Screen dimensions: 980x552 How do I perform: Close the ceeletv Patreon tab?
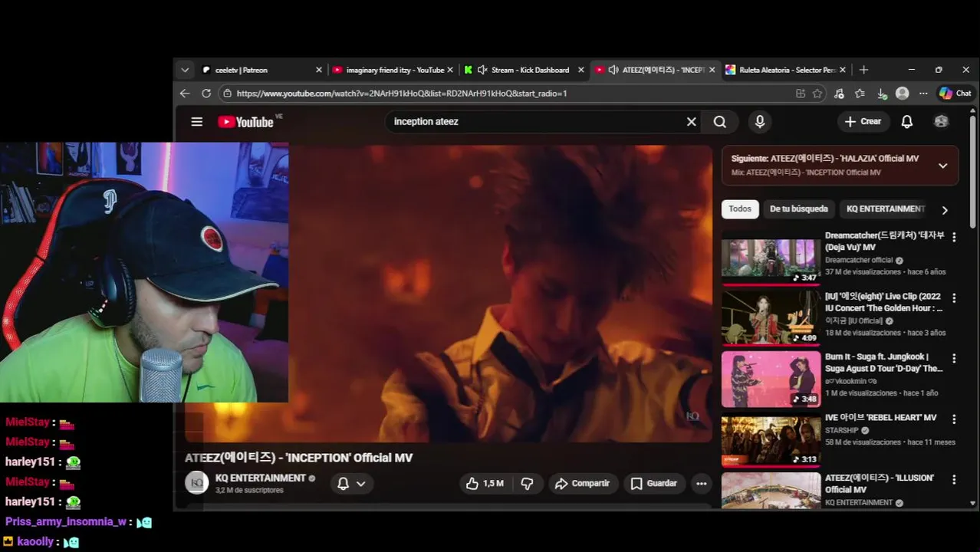click(x=319, y=70)
